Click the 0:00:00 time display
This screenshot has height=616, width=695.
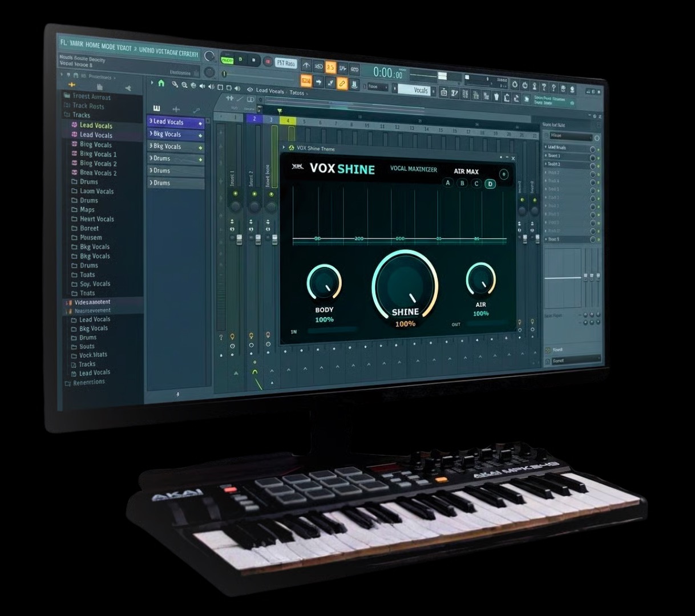(387, 72)
